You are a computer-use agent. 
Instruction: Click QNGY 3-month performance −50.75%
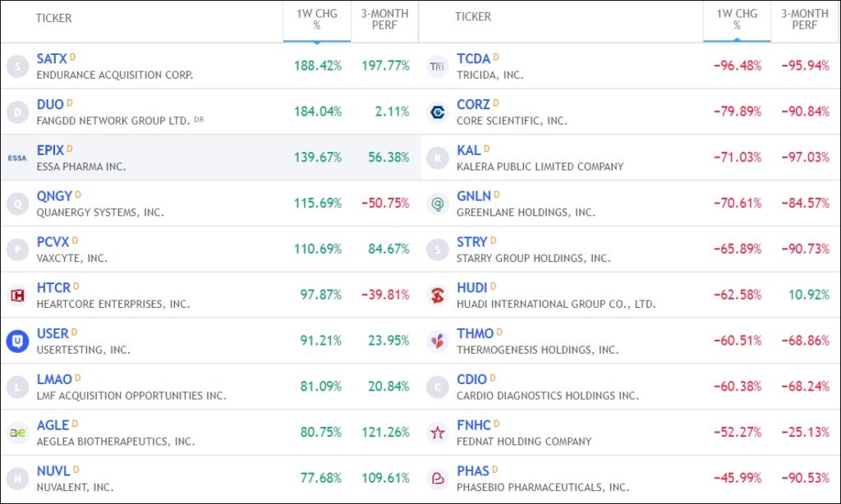click(x=385, y=204)
